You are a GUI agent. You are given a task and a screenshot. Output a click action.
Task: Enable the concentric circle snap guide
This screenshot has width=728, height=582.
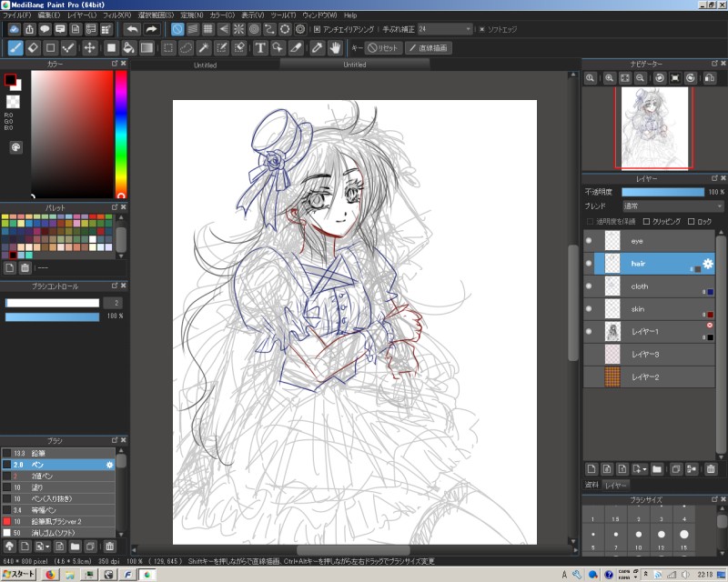click(254, 29)
